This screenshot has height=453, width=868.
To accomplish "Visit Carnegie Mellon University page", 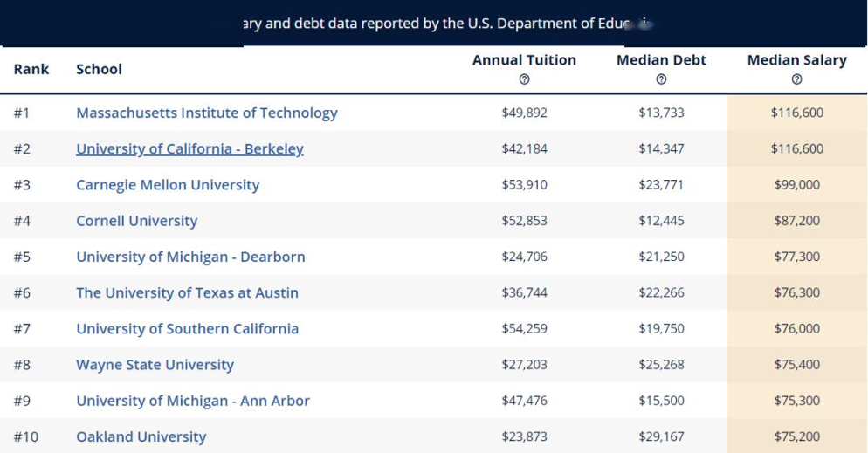I will click(168, 185).
